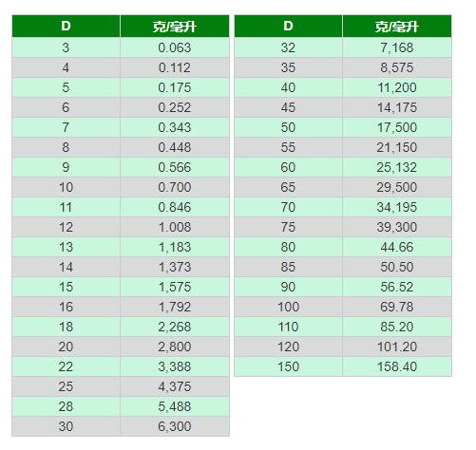The height and width of the screenshot is (450, 476).
Task: Click the D value 150 cell
Action: click(288, 366)
